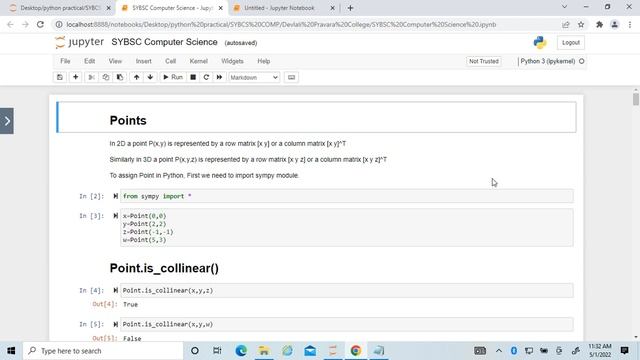This screenshot has width=640, height=360.
Task: Expand the left side panel arrow
Action: click(7, 121)
